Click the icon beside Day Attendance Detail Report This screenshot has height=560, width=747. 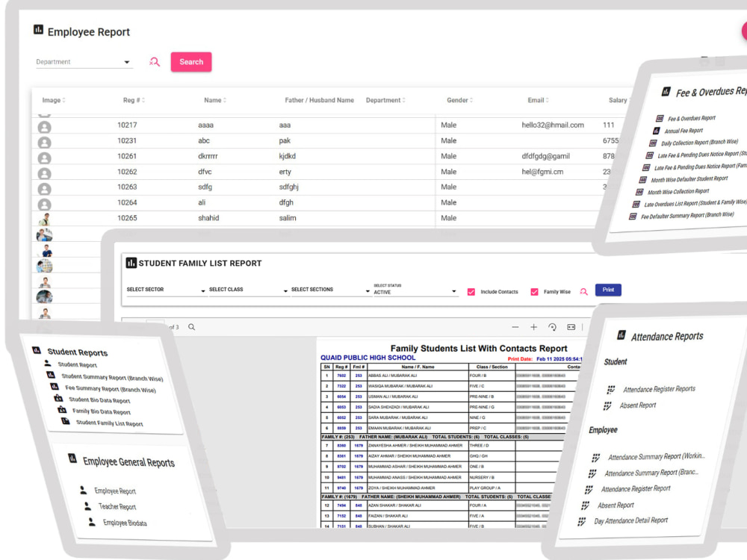(x=581, y=521)
